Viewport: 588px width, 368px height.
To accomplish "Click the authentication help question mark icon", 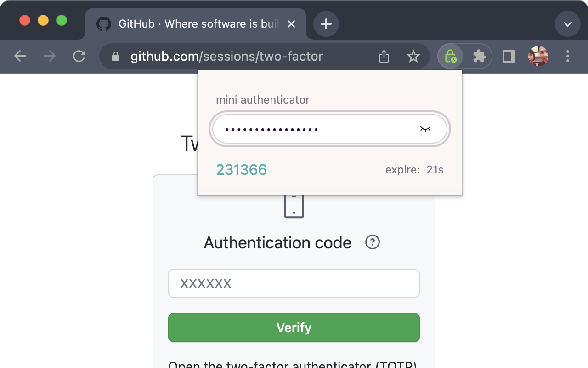I will coord(373,242).
